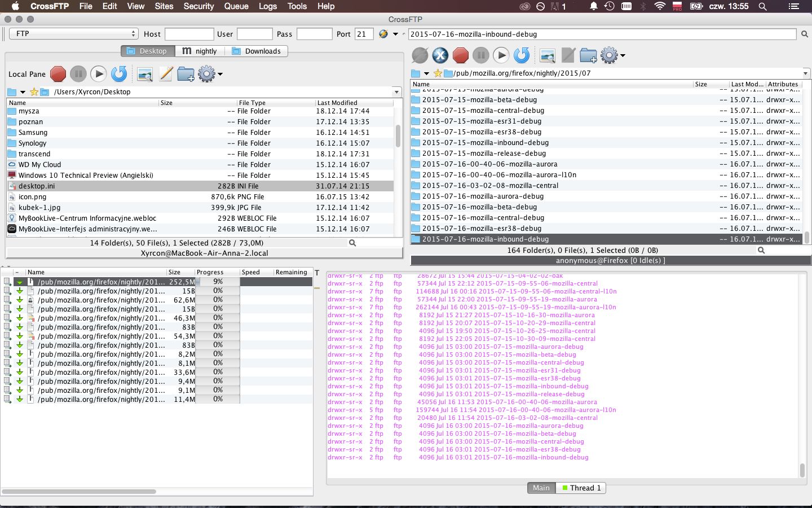Screen dimensions: 812x508
Task: Open the Security menu
Action: coord(198,6)
